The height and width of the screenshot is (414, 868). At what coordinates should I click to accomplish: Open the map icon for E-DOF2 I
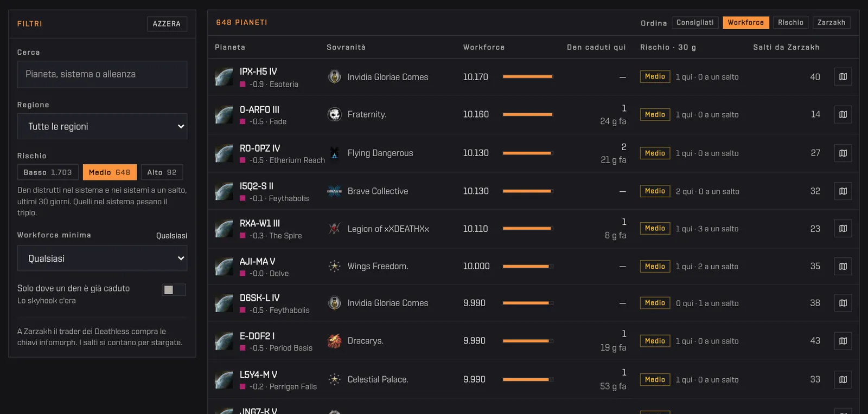843,341
